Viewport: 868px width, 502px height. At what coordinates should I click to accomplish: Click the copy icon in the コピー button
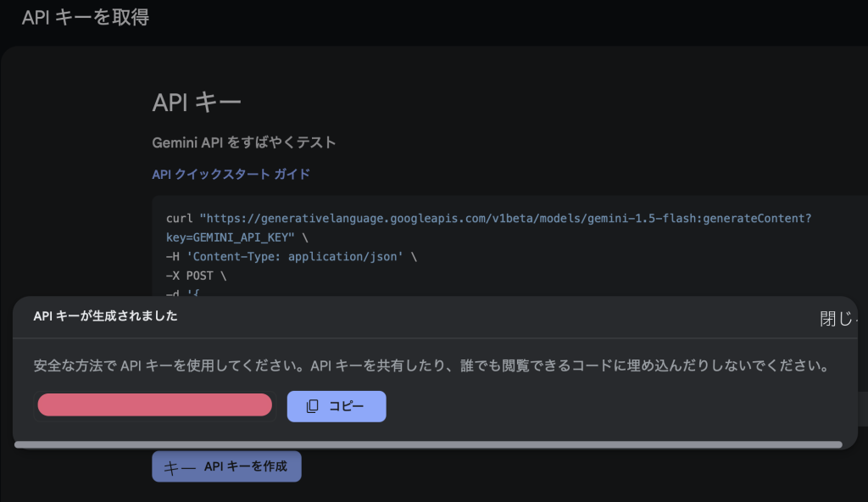[312, 406]
